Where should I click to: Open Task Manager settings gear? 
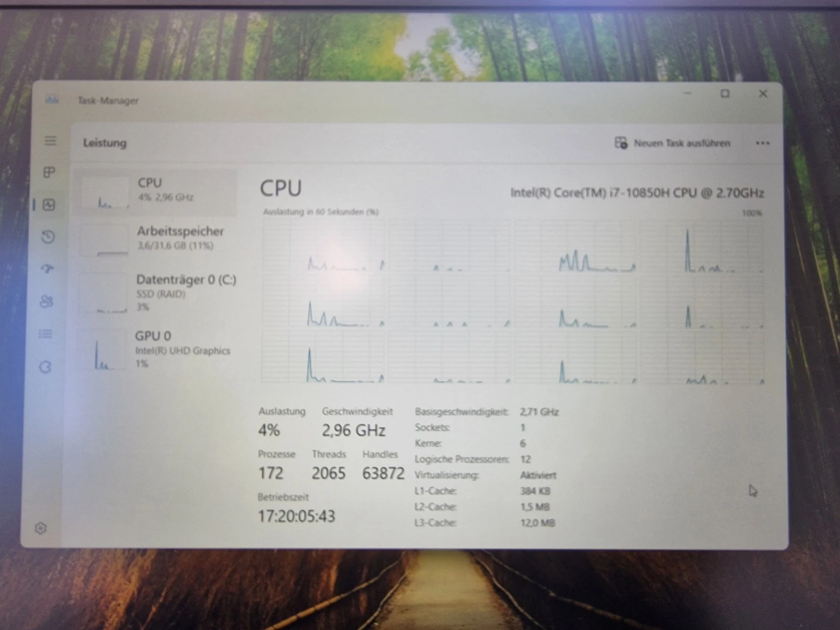[x=40, y=528]
